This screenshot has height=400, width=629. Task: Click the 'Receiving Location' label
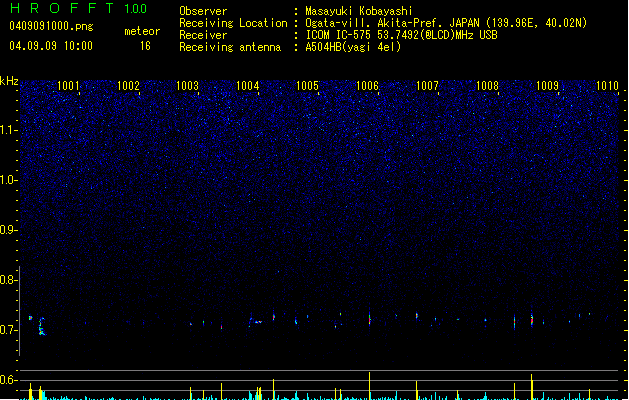pos(233,23)
